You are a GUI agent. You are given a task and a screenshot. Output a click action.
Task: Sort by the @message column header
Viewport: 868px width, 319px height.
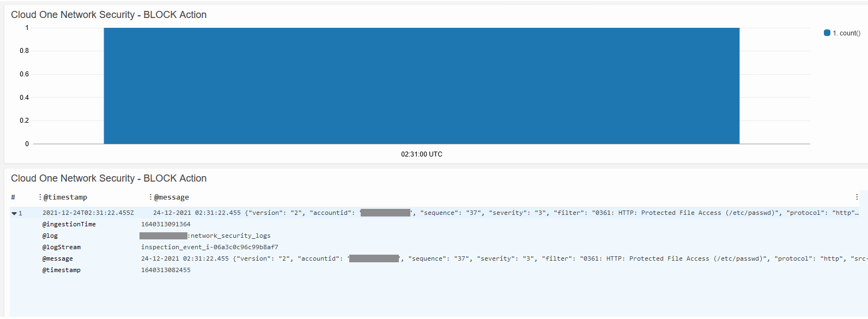(172, 197)
